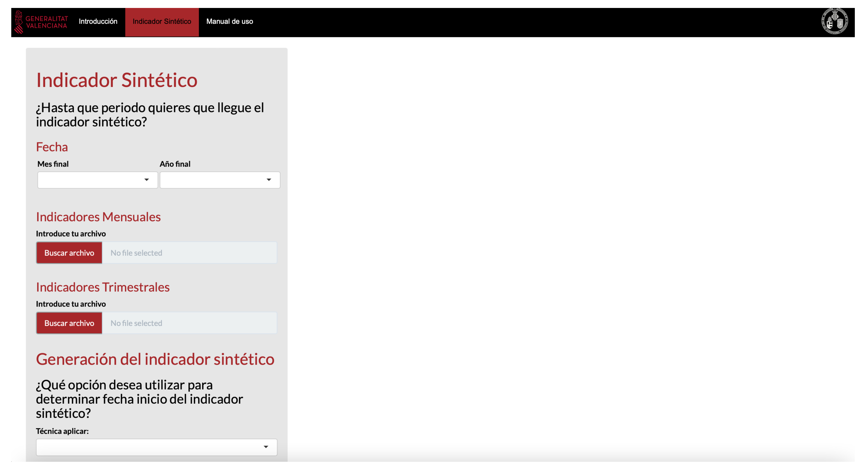
Task: Select the Indicador Sintético tab
Action: (162, 22)
